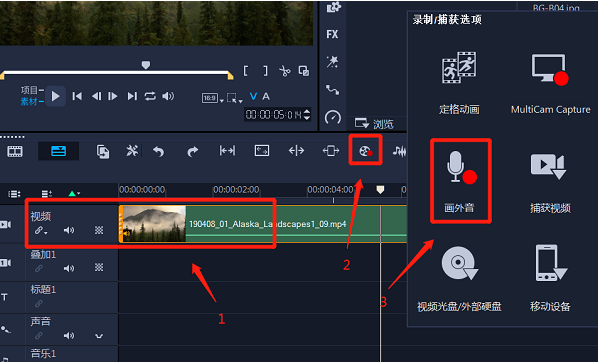The height and width of the screenshot is (362, 598).
Task: Select the Capture Video (捕获视频) option
Action: 550,182
